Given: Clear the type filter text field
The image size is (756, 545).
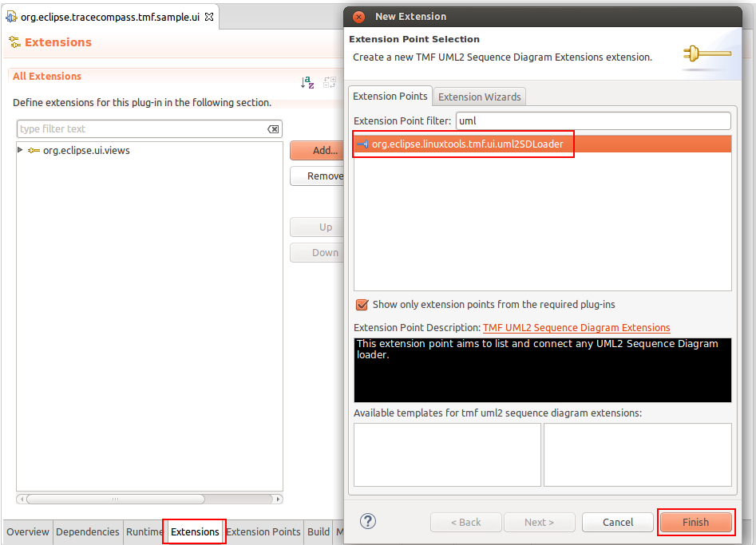Looking at the screenshot, I should 273,129.
